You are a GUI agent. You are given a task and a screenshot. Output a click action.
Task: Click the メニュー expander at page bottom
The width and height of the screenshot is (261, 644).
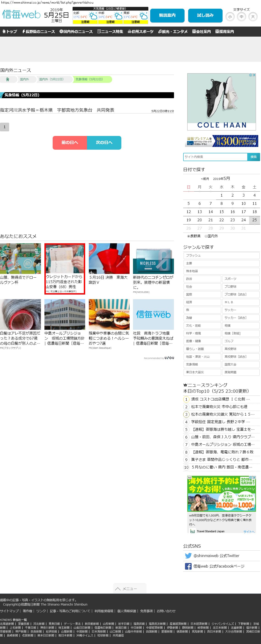click(x=130, y=589)
